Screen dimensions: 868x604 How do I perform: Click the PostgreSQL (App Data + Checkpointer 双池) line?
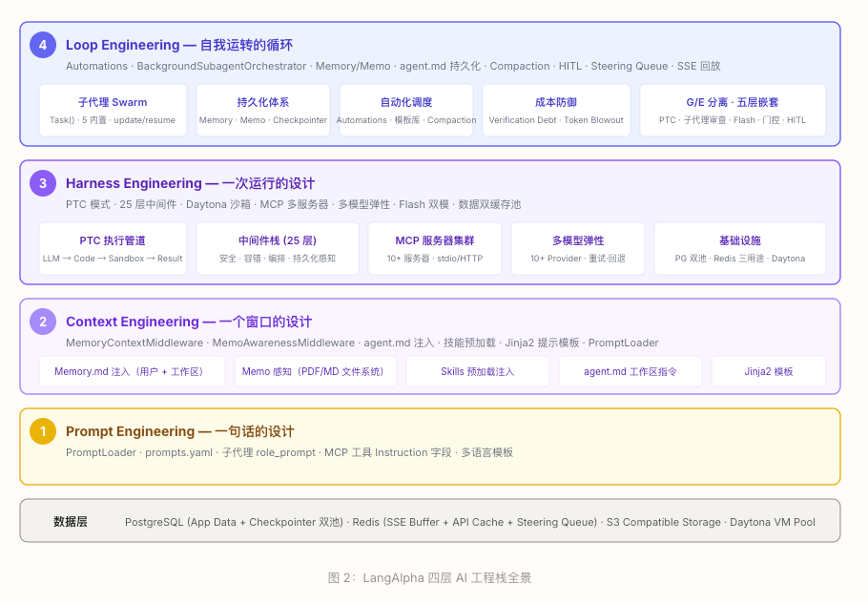[470, 522]
